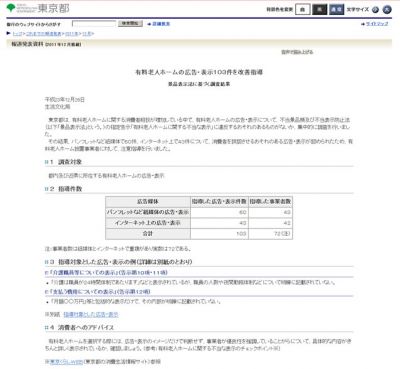
Task: Click the 報道発表資料 header bar text
Action: coord(27,44)
